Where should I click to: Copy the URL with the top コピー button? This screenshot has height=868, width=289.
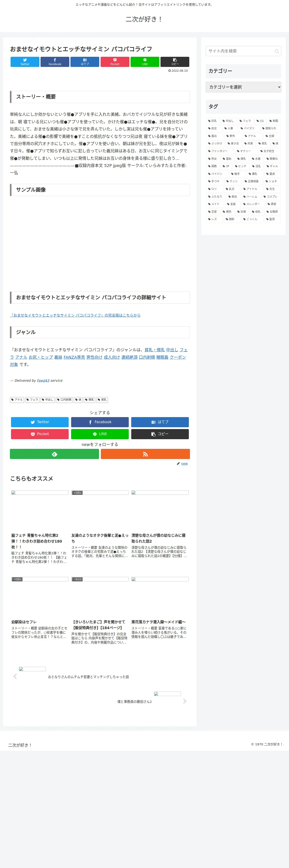click(175, 62)
